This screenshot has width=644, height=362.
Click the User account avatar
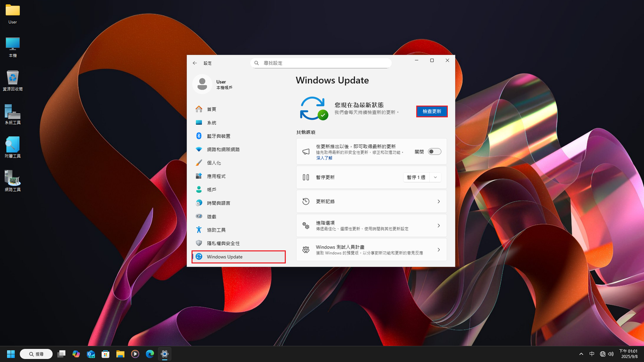click(x=202, y=84)
